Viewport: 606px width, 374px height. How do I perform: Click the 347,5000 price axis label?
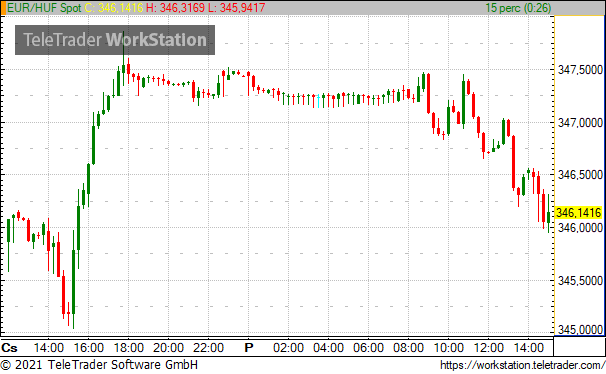[x=580, y=70]
